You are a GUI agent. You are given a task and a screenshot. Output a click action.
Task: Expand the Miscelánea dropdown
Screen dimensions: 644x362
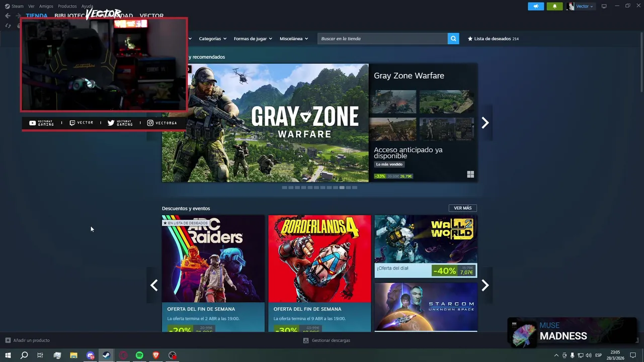294,39
